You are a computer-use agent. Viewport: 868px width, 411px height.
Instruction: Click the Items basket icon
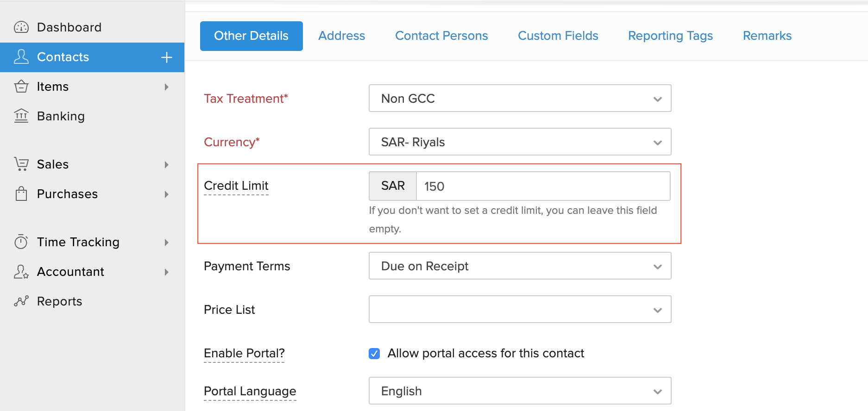point(21,87)
